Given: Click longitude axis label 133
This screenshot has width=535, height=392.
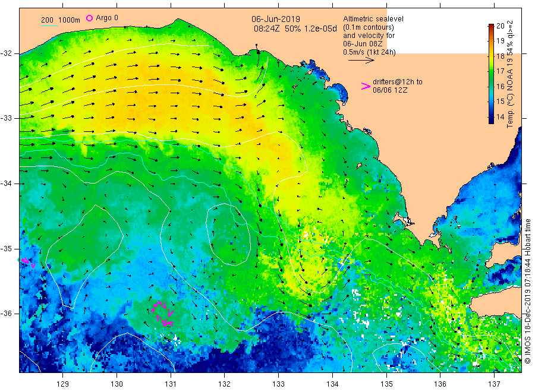Looking at the screenshot, I should coord(278,384).
